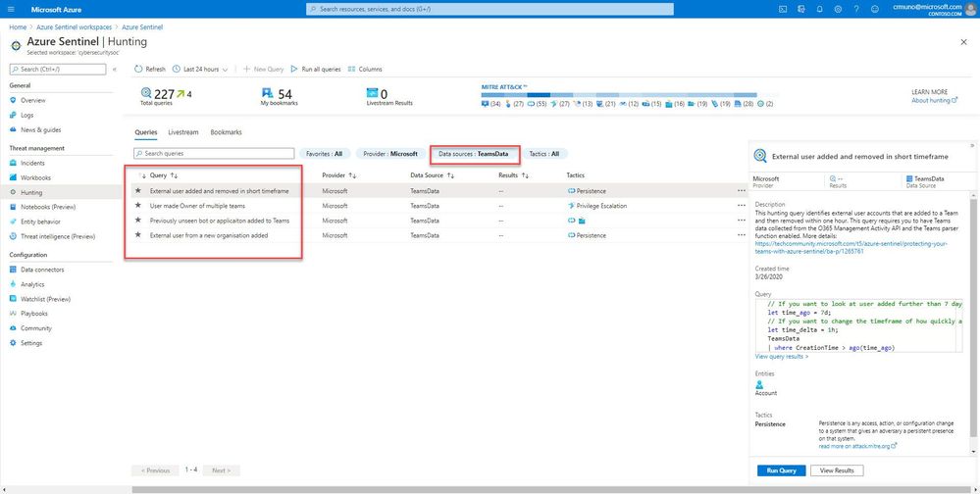Sort table by Data Source column header

pyautogui.click(x=432, y=175)
